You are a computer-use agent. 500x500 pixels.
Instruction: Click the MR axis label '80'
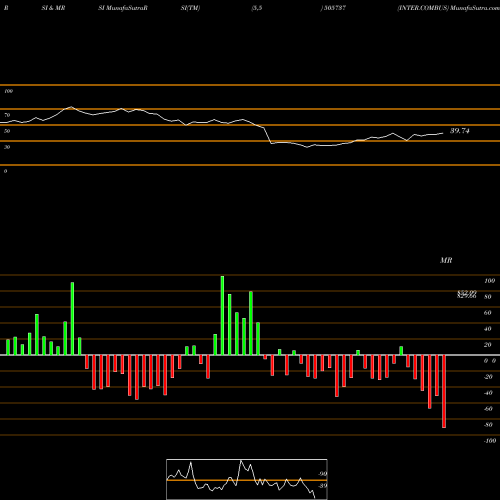[488, 297]
